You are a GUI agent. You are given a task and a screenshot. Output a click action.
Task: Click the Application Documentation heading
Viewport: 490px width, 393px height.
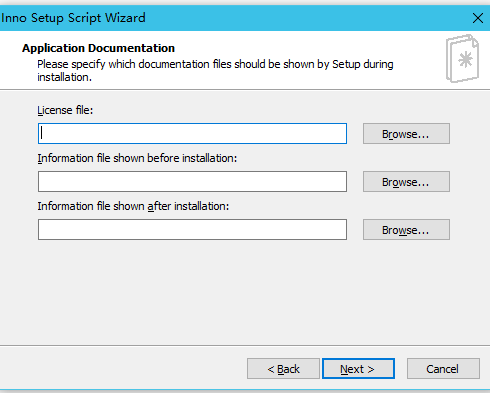pyautogui.click(x=98, y=48)
